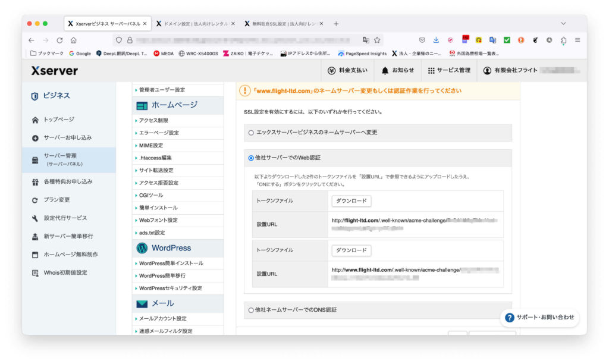Open エラーページ設定 in panel menu
This screenshot has width=609, height=364.
[x=178, y=133]
